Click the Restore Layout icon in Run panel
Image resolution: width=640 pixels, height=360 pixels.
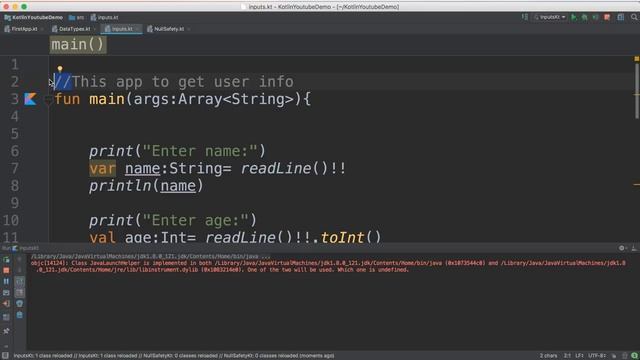(6, 317)
